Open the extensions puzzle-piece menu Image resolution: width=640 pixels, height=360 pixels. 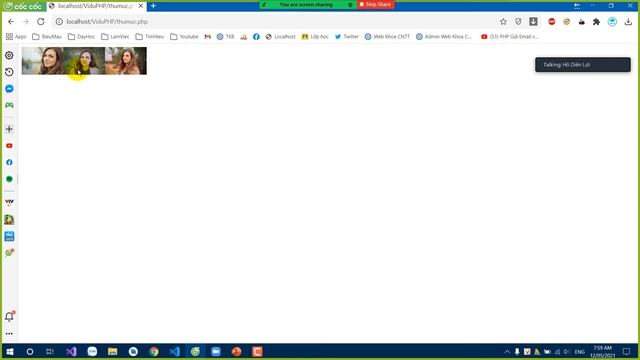(596, 22)
